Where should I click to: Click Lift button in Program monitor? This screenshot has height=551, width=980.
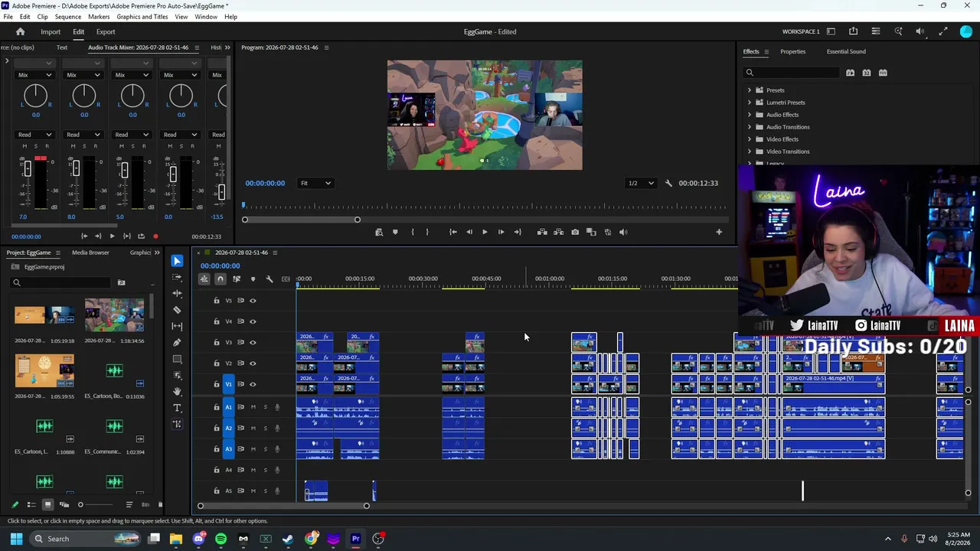(x=542, y=232)
